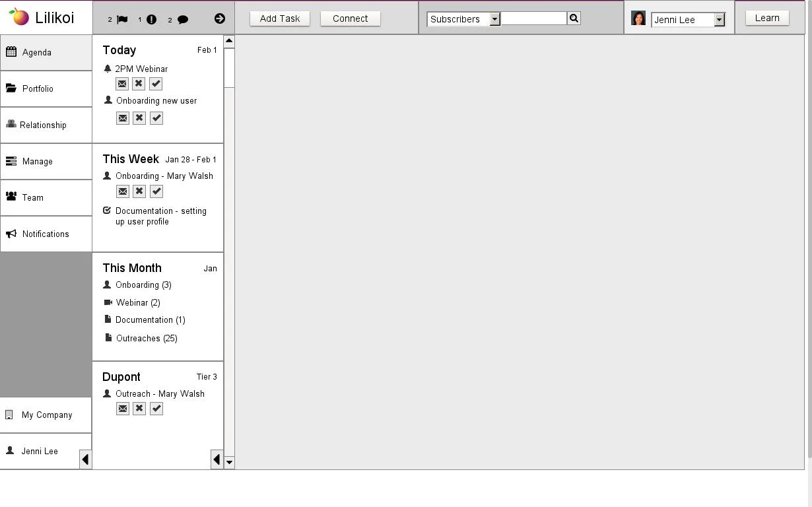Select Portfolio in the sidebar
812x507 pixels.
(x=38, y=88)
